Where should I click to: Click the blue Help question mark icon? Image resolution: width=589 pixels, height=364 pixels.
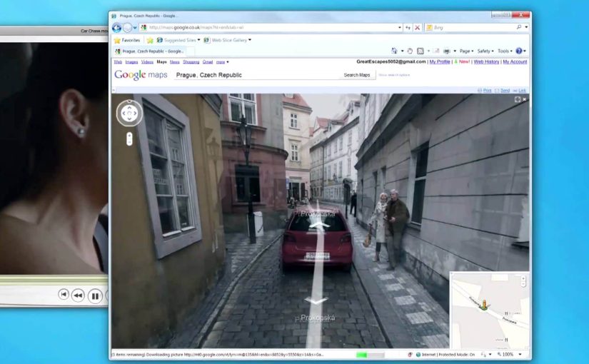tap(519, 51)
